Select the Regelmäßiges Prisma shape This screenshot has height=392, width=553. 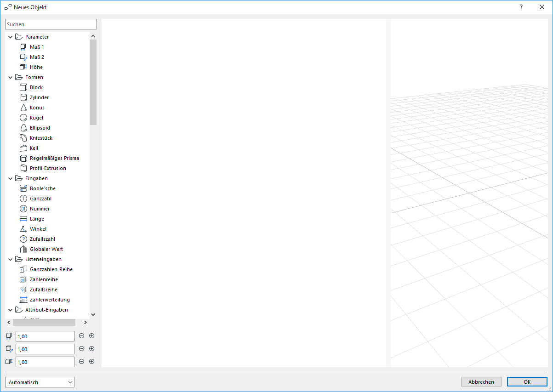(x=55, y=158)
